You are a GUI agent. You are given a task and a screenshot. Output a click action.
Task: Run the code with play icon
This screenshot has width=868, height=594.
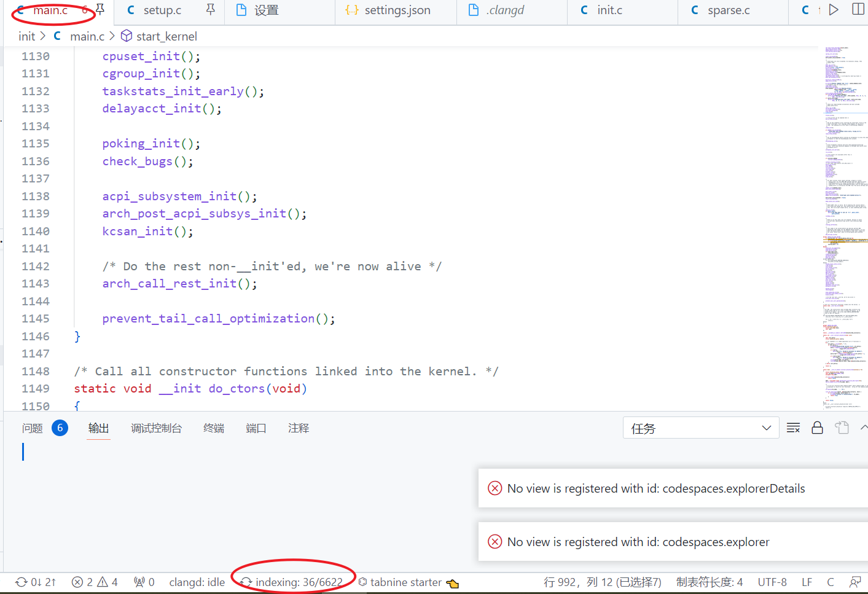point(834,9)
